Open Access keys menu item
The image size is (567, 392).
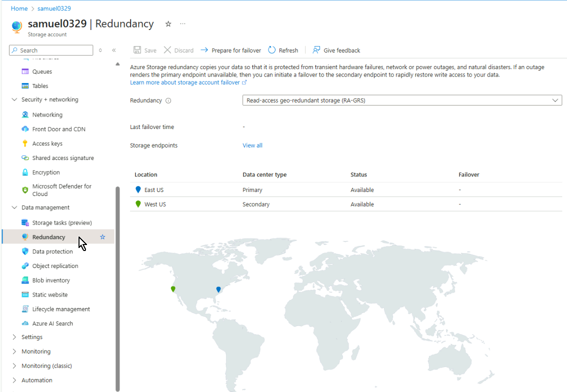click(x=47, y=143)
